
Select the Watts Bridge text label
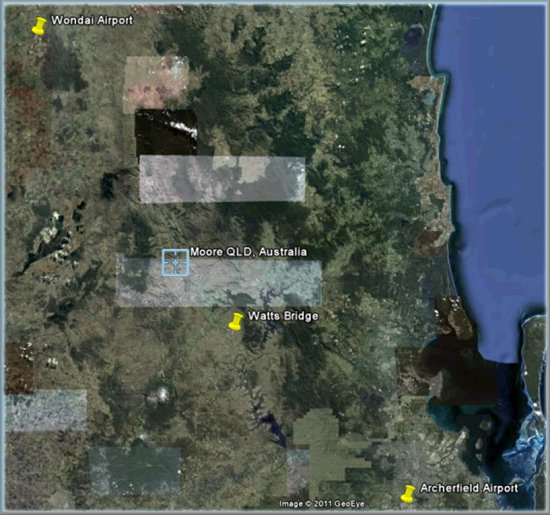tap(283, 316)
